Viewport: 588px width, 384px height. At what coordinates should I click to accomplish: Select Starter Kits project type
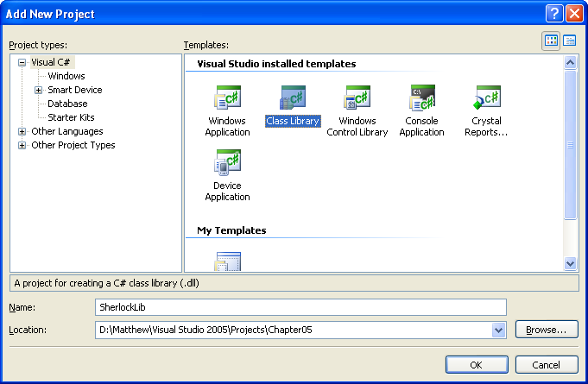point(71,117)
